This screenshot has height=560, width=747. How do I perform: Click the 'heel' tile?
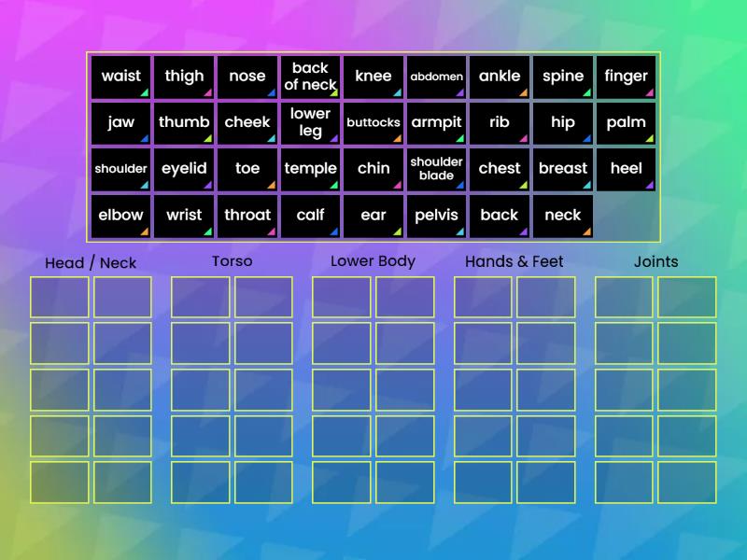click(x=626, y=170)
